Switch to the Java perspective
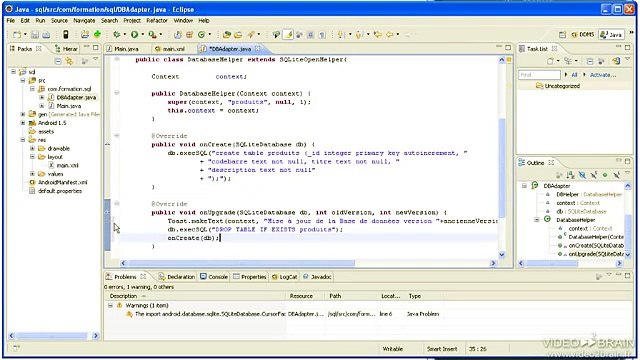The height and width of the screenshot is (360, 640). [611, 35]
